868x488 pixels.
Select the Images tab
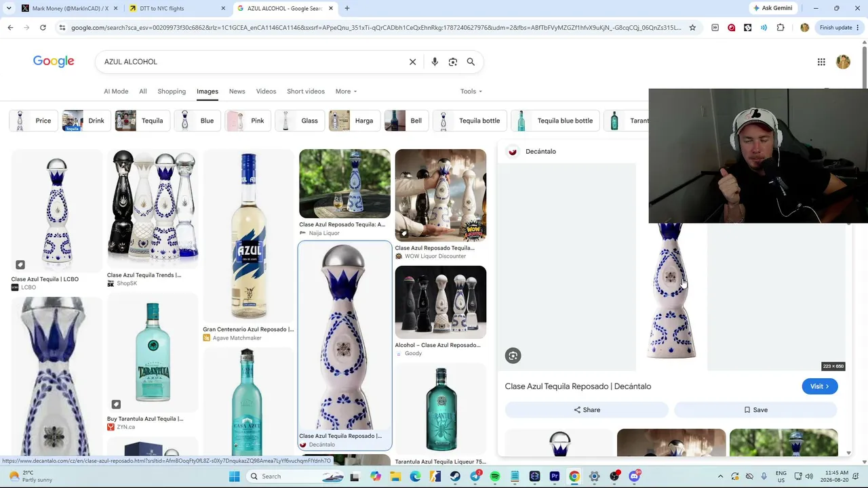(208, 91)
